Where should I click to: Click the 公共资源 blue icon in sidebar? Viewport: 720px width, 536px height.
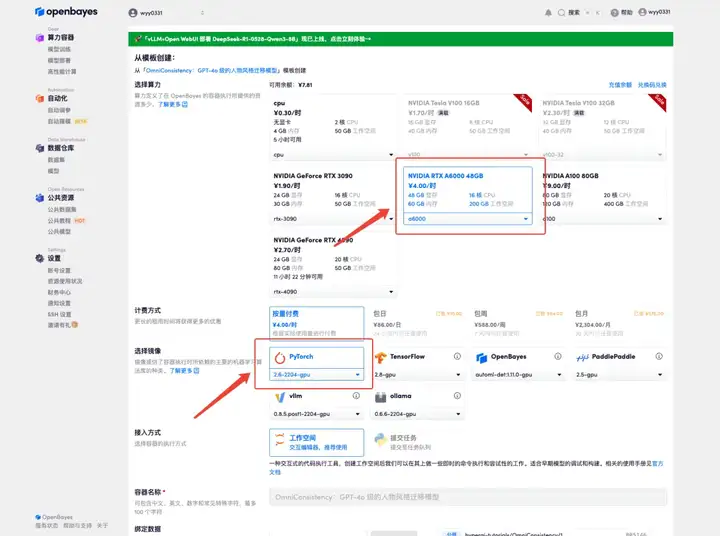pyautogui.click(x=39, y=197)
